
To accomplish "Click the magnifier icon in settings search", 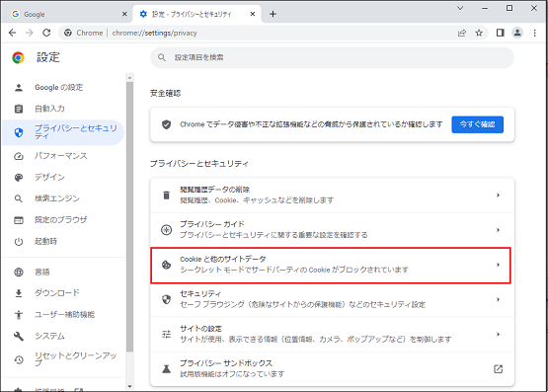I will tap(162, 57).
